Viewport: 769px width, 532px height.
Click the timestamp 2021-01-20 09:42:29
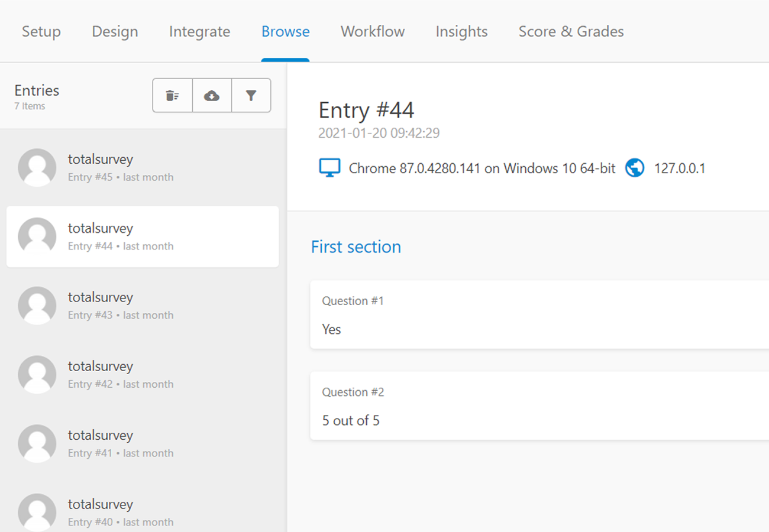click(x=379, y=133)
